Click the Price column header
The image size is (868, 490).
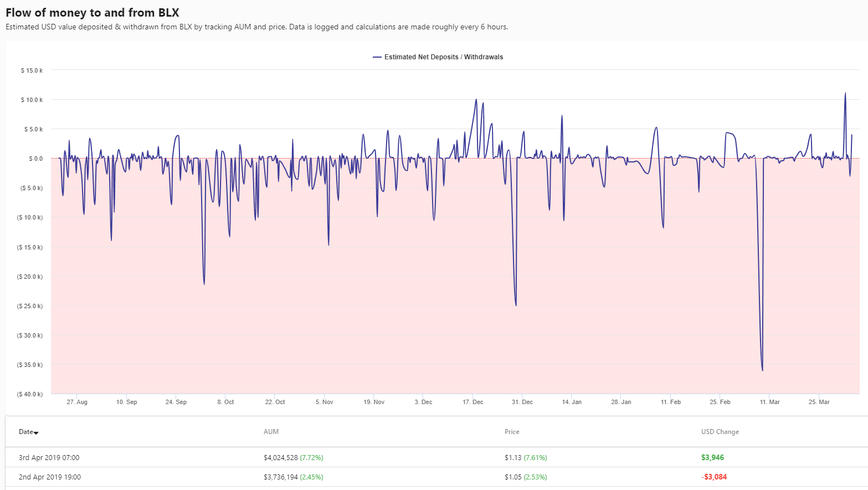point(512,432)
